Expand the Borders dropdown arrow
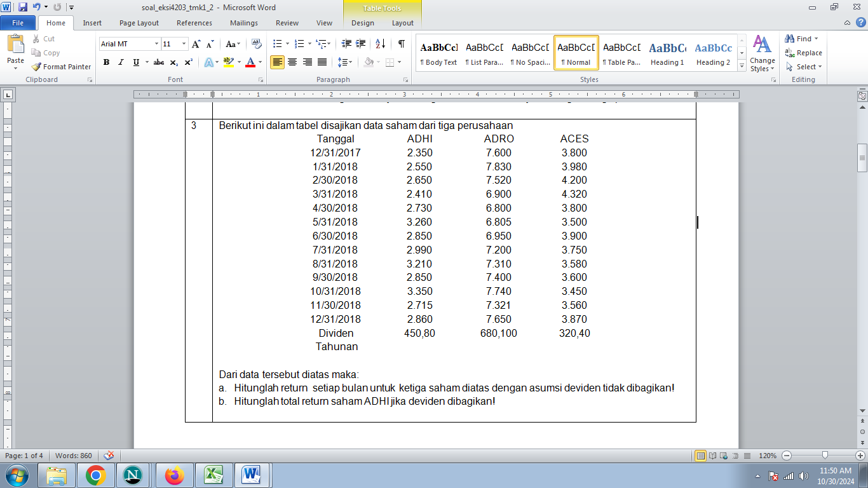Screen dimensions: 868x488 [398, 62]
